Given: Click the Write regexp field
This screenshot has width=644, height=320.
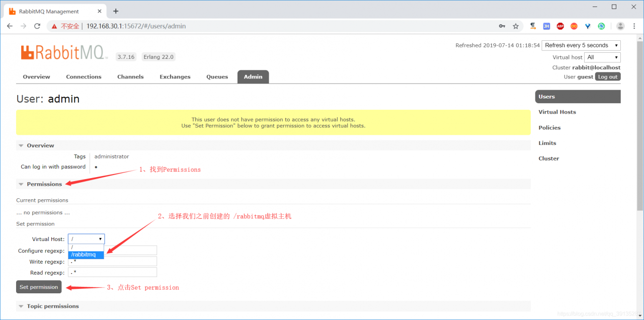Looking at the screenshot, I should coord(113,262).
